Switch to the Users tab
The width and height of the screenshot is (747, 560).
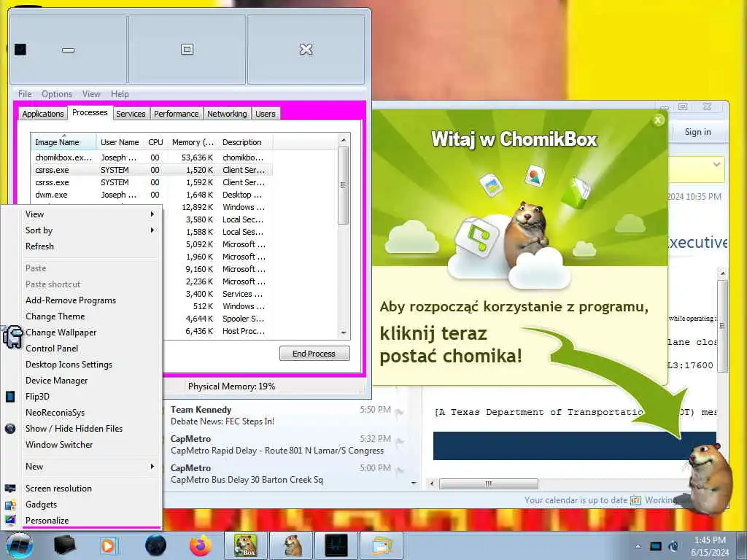(266, 114)
